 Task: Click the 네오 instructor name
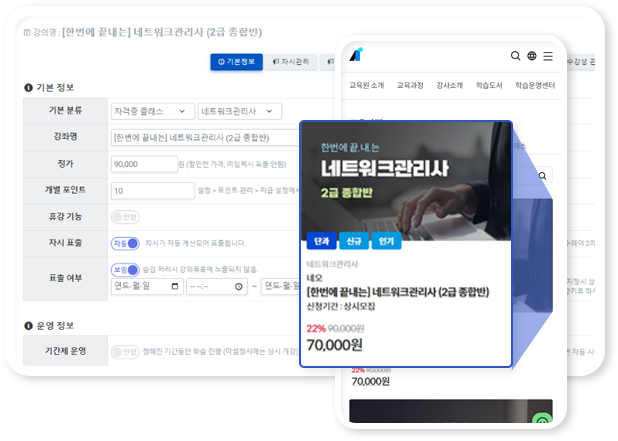[x=314, y=278]
